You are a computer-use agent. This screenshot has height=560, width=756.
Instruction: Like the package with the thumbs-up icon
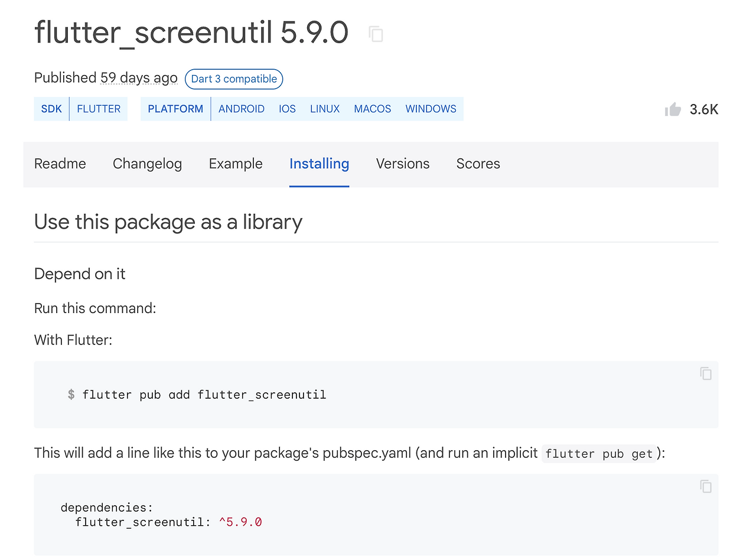tap(673, 109)
